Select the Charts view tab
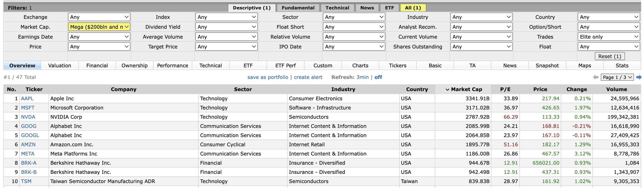This screenshot has width=644, height=188. coord(360,66)
